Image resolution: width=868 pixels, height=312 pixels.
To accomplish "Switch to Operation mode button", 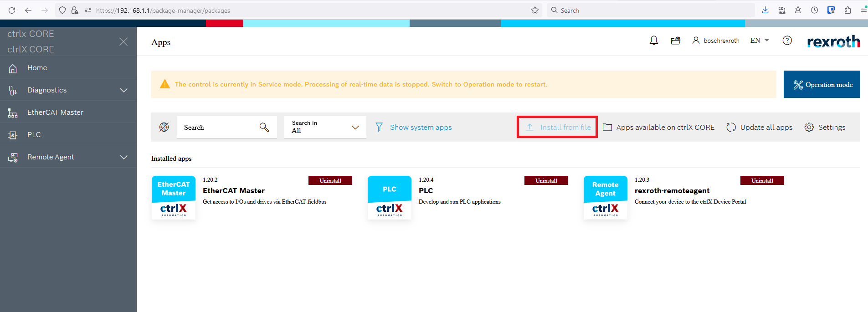I will tap(822, 84).
